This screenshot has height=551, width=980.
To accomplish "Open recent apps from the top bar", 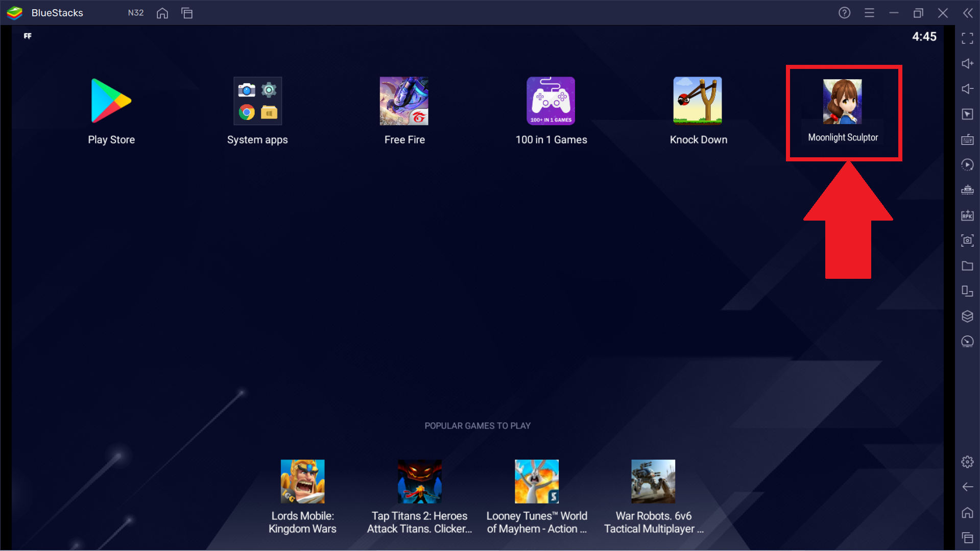I will point(187,13).
